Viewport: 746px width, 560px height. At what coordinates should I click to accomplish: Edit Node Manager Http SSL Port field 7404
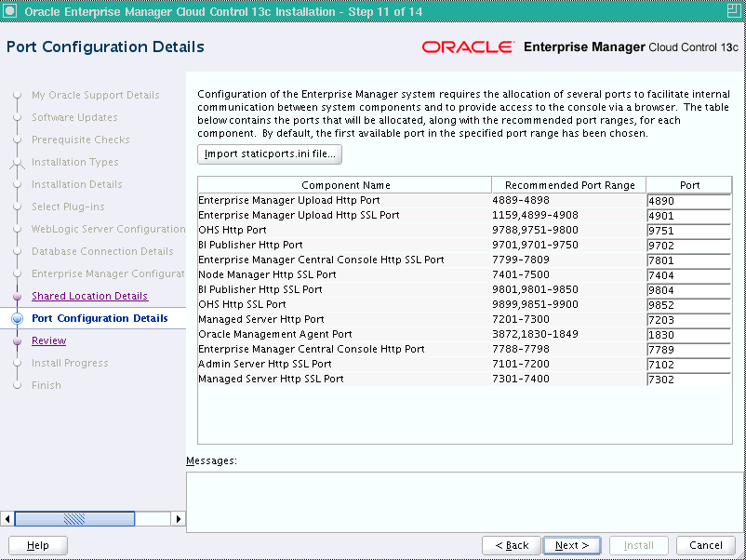click(x=689, y=275)
